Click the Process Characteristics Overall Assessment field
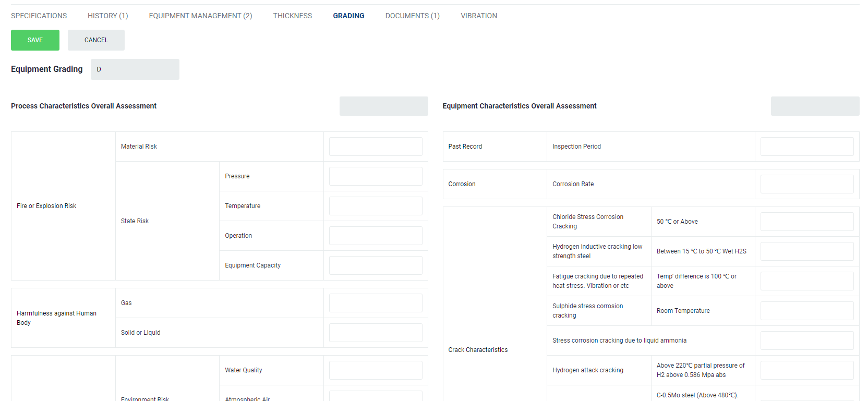This screenshot has height=401, width=868. [383, 106]
